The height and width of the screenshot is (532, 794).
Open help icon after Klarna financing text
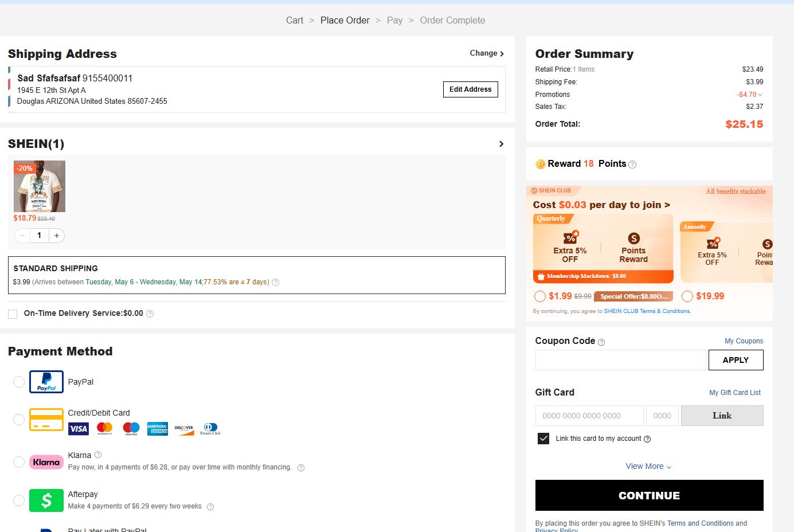click(301, 468)
